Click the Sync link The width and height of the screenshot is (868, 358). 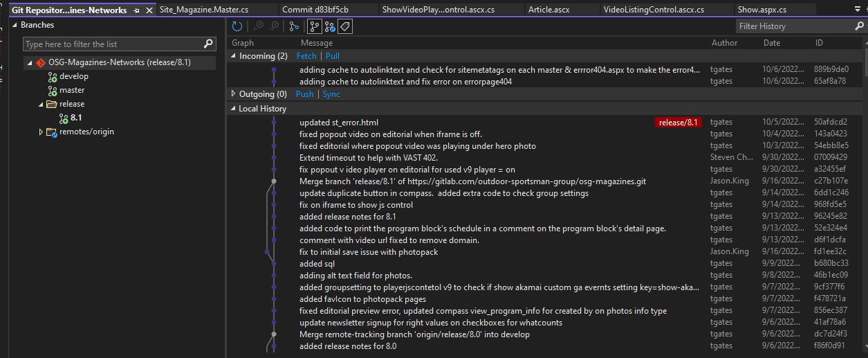(x=331, y=94)
